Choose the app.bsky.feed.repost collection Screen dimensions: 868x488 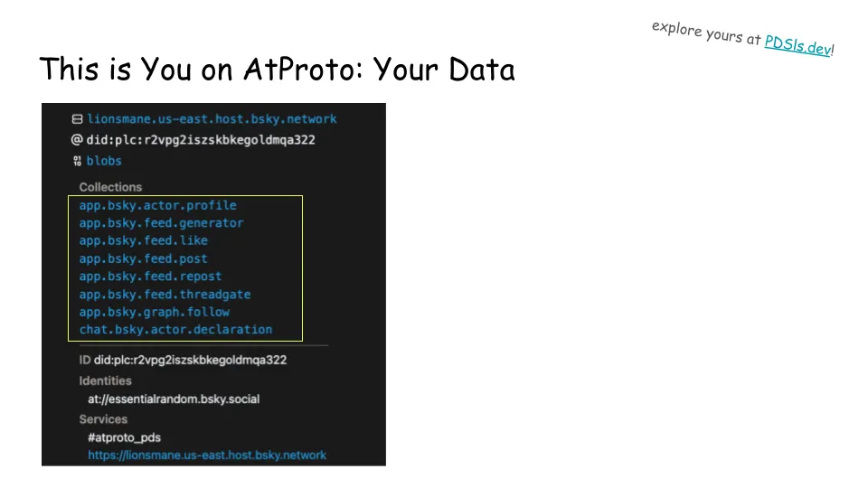150,277
